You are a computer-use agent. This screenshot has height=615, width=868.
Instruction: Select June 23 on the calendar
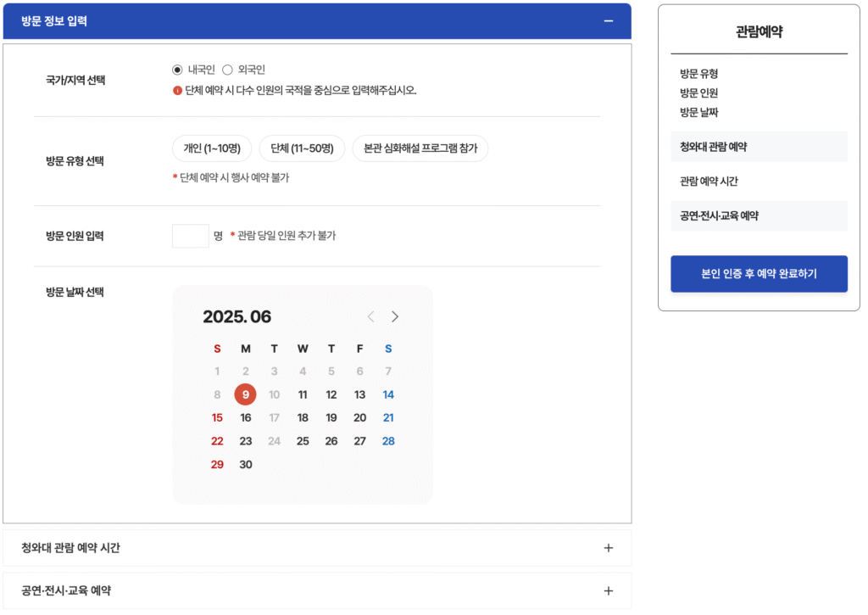(246, 441)
